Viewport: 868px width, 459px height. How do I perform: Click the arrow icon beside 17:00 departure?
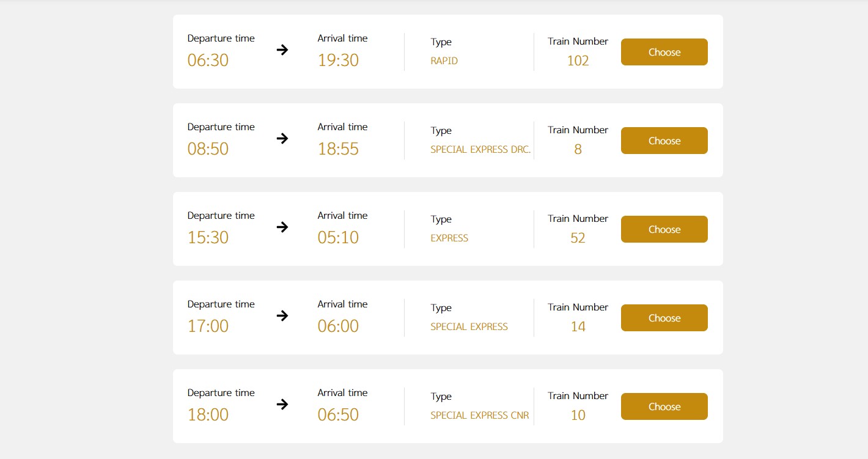coord(282,316)
